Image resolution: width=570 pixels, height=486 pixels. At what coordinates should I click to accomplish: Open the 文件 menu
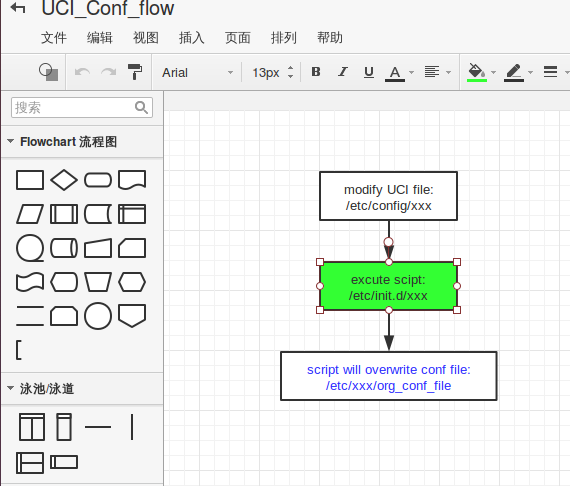click(x=54, y=38)
